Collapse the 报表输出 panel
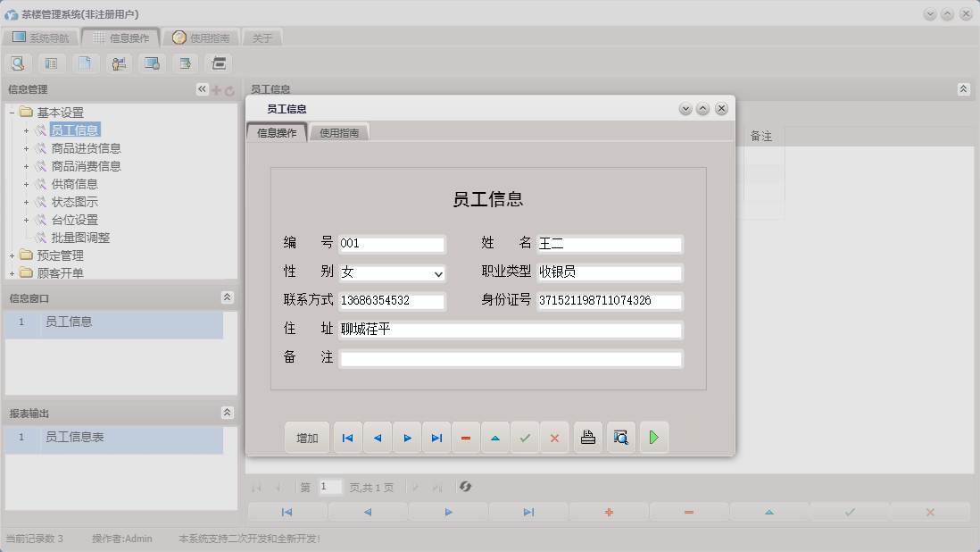This screenshot has width=980, height=552. coord(228,413)
